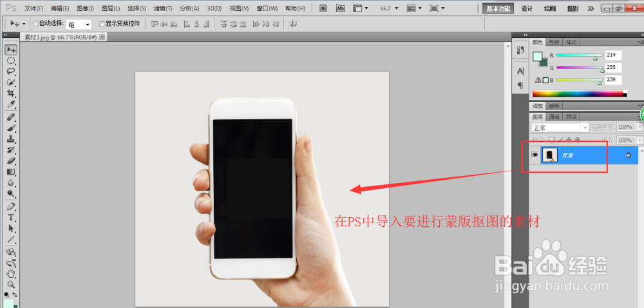Screen dimensions: 644x308
Task: Launch Mini Bridge from the Mb icon
Action: tap(341, 8)
